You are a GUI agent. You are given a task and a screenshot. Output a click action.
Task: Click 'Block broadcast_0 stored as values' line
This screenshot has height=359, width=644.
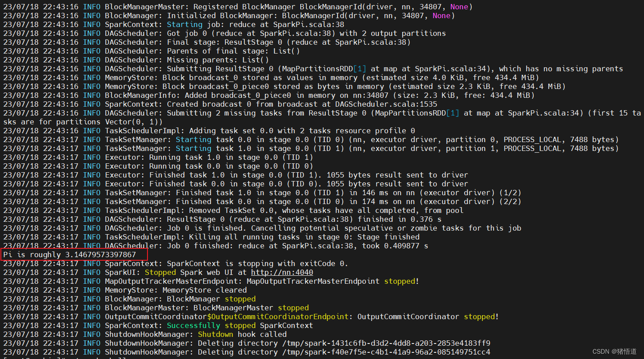(271, 77)
